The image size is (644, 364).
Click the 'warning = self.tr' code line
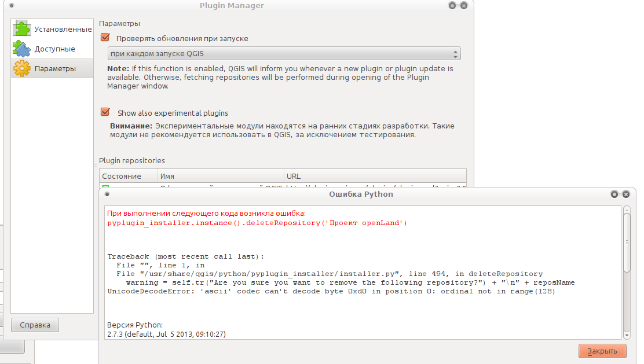point(350,283)
